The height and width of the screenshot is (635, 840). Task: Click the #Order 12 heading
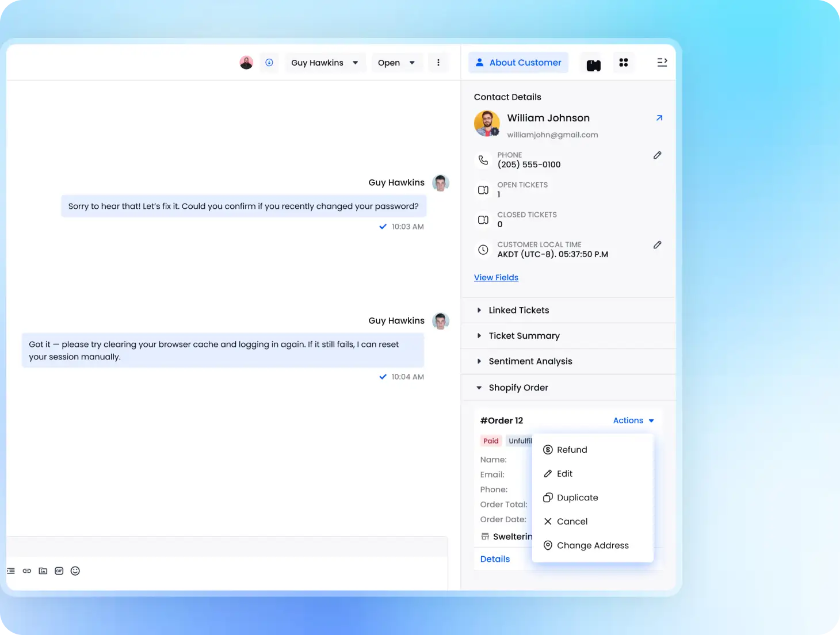click(502, 420)
